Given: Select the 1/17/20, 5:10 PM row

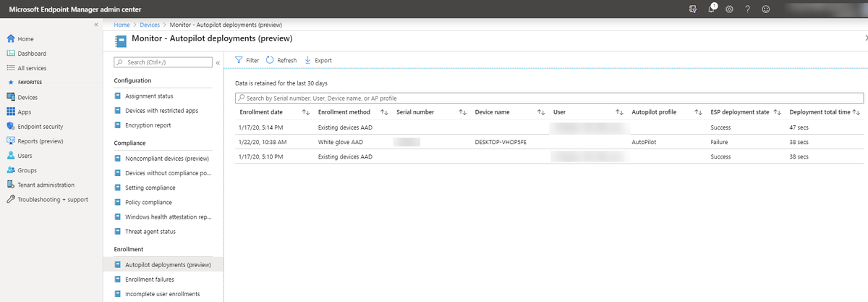Looking at the screenshot, I should pos(550,156).
